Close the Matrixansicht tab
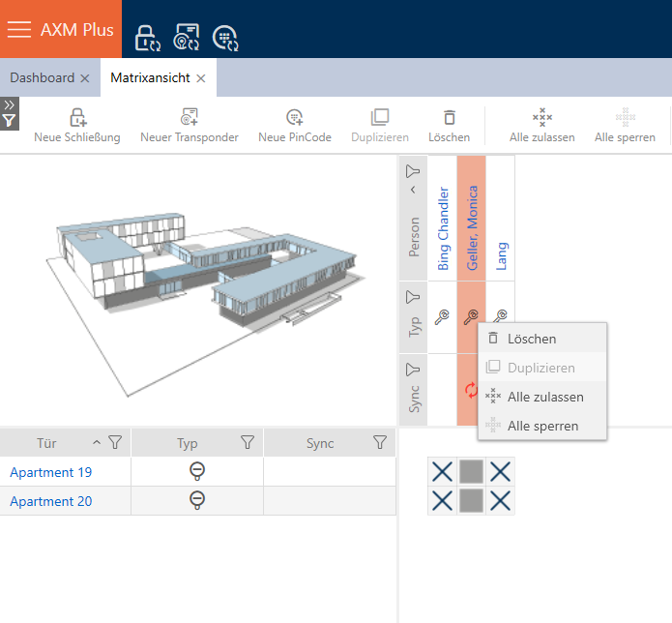672x623 pixels. 201,78
